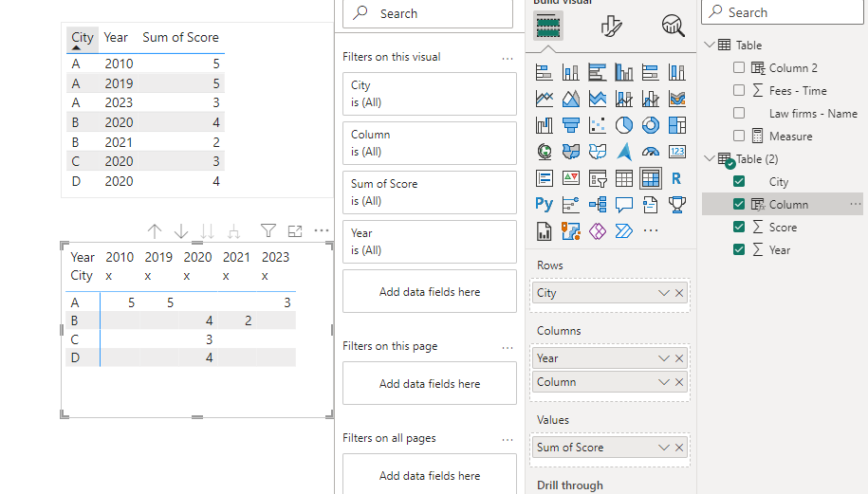Viewport: 868px width, 494px height.
Task: Select the Clustered bar chart visual
Action: coord(598,72)
